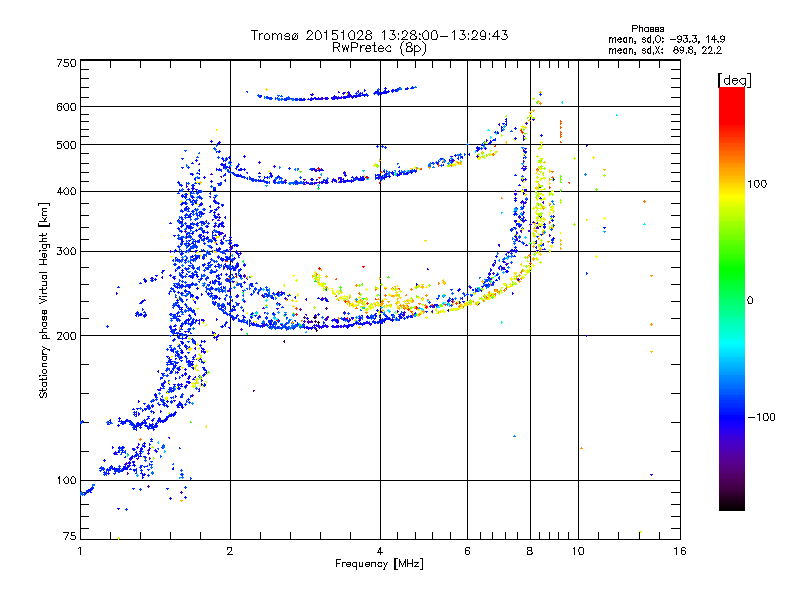
Task: Click the y-axis tick label '300'
Action: click(x=66, y=252)
